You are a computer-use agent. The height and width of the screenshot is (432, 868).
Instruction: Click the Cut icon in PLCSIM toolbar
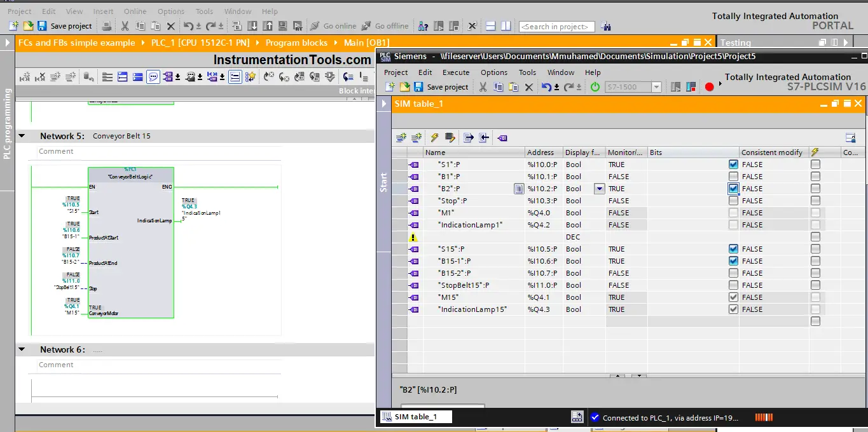click(x=483, y=87)
